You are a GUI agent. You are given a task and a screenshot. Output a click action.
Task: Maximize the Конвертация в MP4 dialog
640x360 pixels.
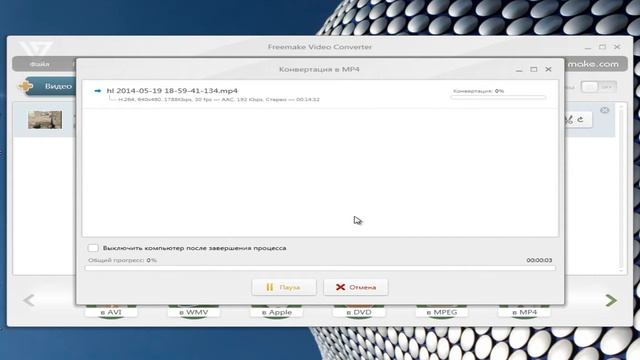click(x=533, y=69)
